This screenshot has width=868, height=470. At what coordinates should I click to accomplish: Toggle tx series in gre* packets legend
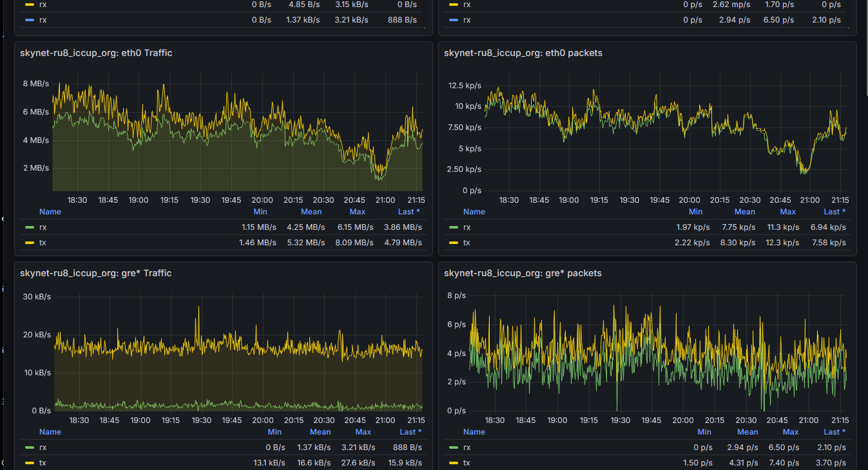pyautogui.click(x=467, y=463)
